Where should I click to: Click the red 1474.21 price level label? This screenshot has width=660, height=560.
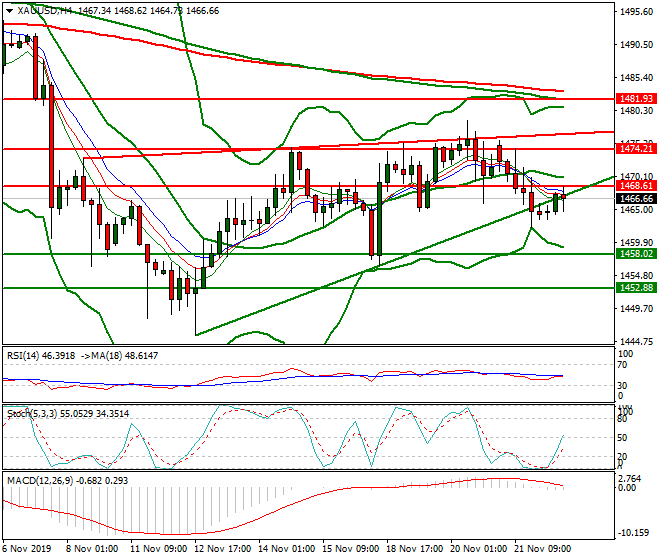[636, 148]
